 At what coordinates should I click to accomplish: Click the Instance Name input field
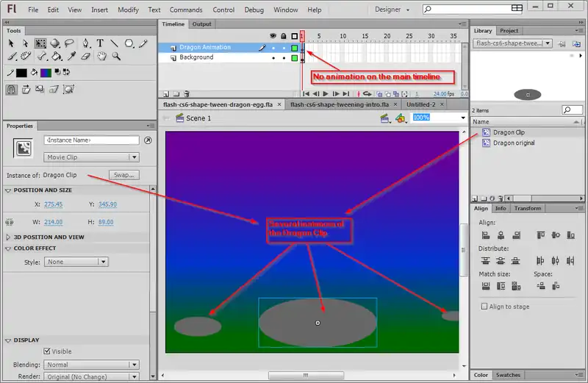(x=91, y=140)
